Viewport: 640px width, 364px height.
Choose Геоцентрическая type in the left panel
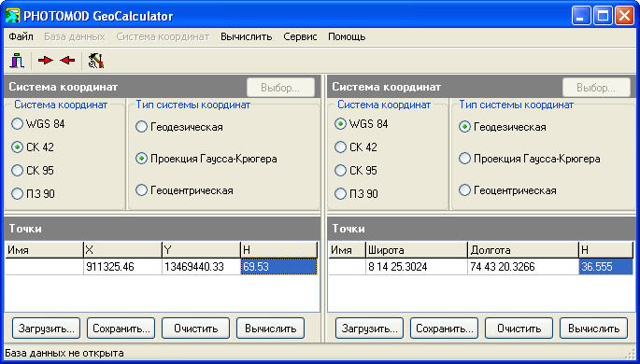(184, 190)
